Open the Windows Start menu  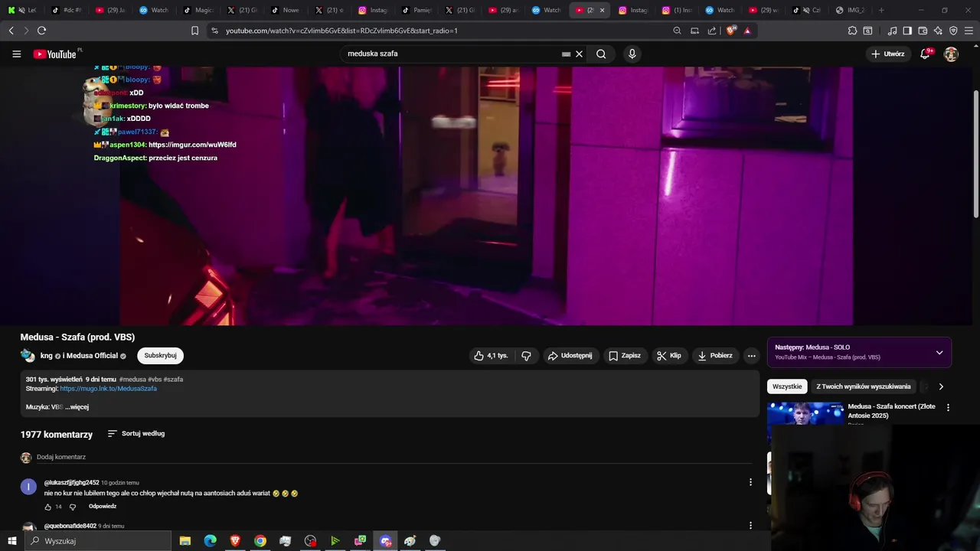click(x=11, y=541)
